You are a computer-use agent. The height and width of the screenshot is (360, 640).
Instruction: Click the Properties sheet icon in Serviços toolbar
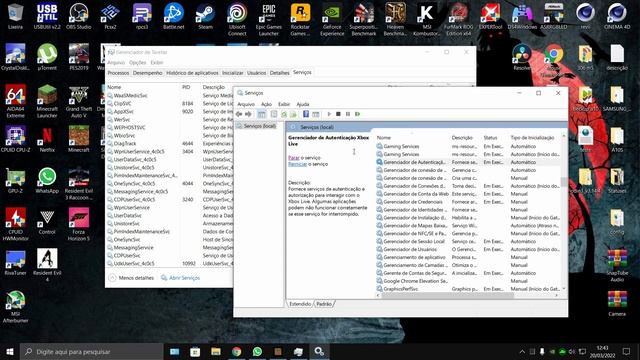pos(274,114)
